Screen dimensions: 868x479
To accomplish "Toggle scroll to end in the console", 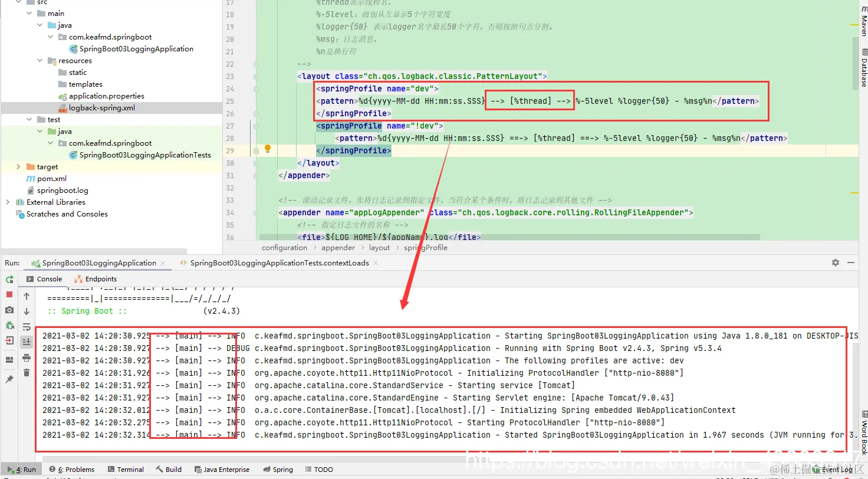I will [x=27, y=342].
